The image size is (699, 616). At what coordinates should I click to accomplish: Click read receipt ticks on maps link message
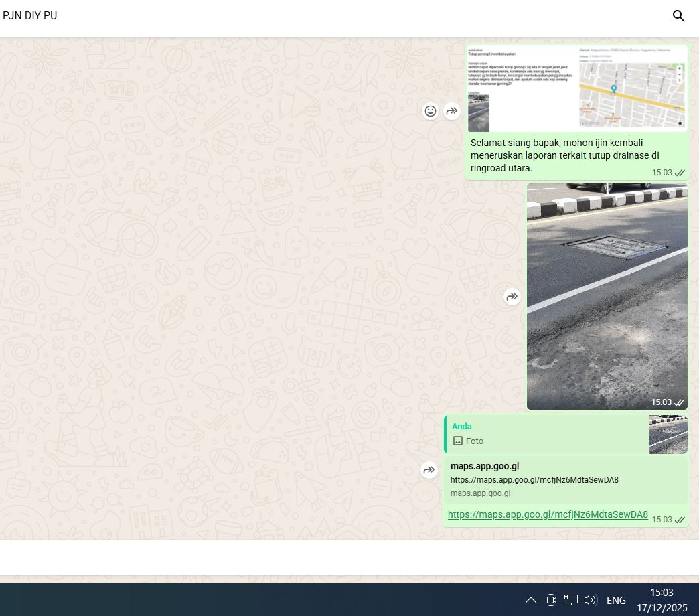[x=680, y=520]
